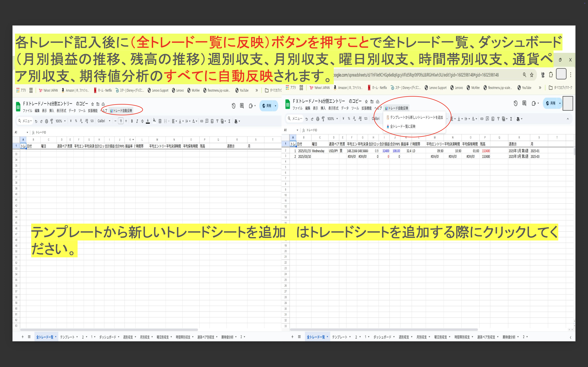Select 全トレード一覧に反映 menu entry
This screenshot has width=588, height=367.
pyautogui.click(x=403, y=126)
